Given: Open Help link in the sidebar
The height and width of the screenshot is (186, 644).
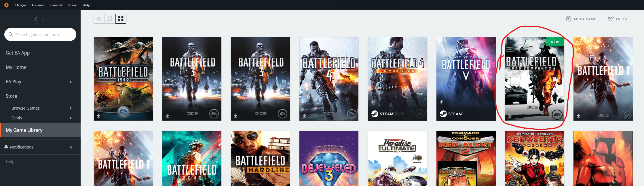Looking at the screenshot, I should [x=10, y=161].
